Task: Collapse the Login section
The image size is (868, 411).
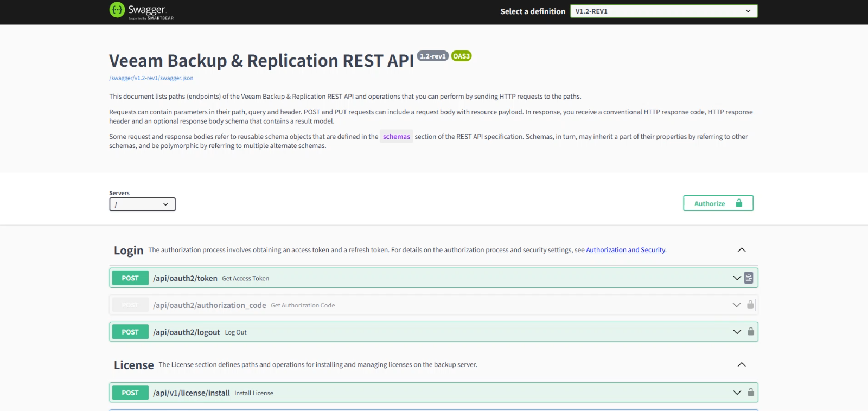Action: [x=742, y=250]
